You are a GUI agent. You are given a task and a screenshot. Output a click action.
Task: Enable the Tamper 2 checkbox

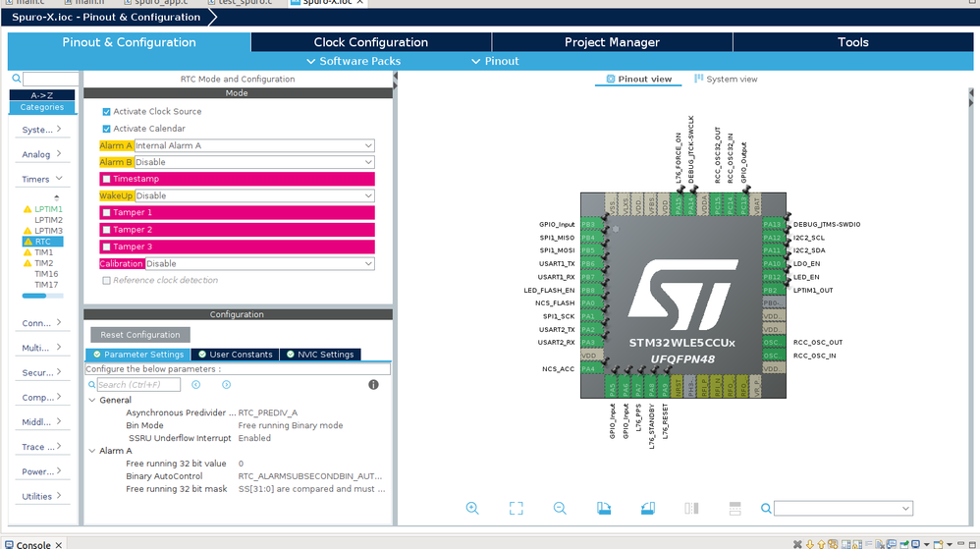(x=106, y=230)
